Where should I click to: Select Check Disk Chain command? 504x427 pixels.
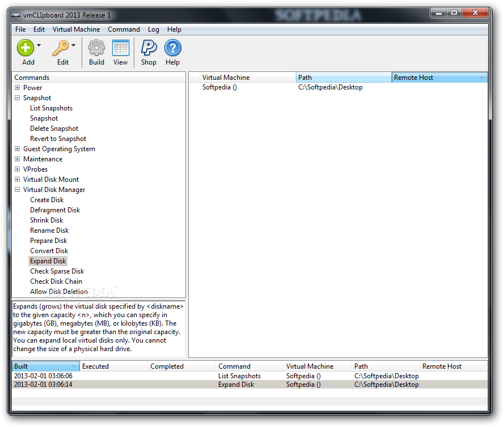pyautogui.click(x=56, y=281)
